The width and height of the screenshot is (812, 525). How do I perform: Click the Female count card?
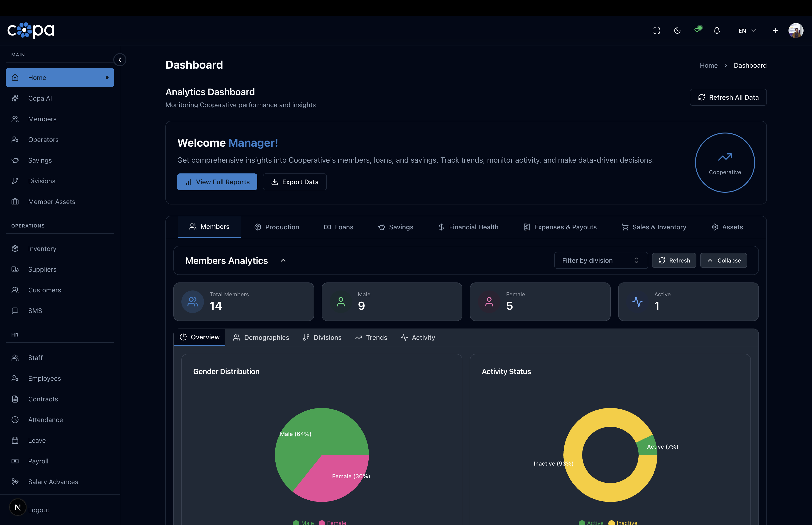pos(540,302)
